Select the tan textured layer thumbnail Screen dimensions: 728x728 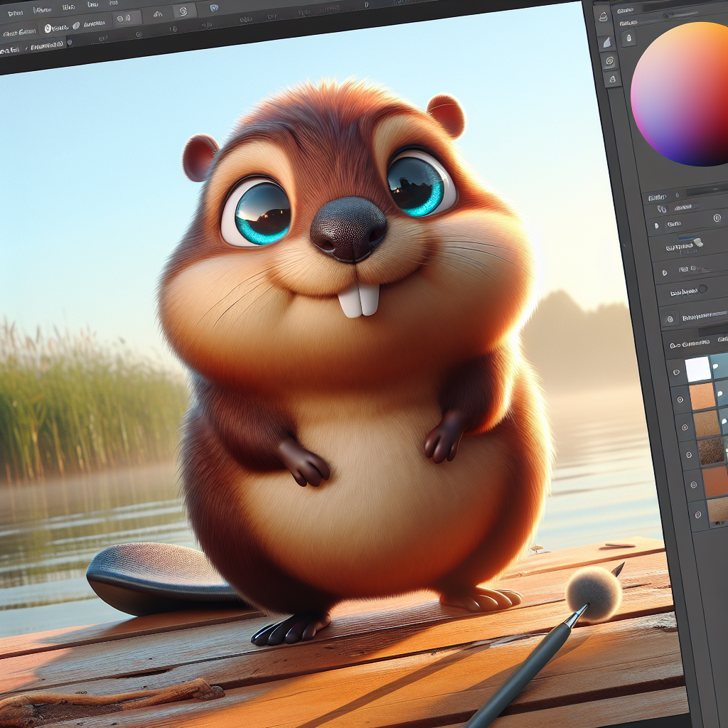click(x=707, y=424)
